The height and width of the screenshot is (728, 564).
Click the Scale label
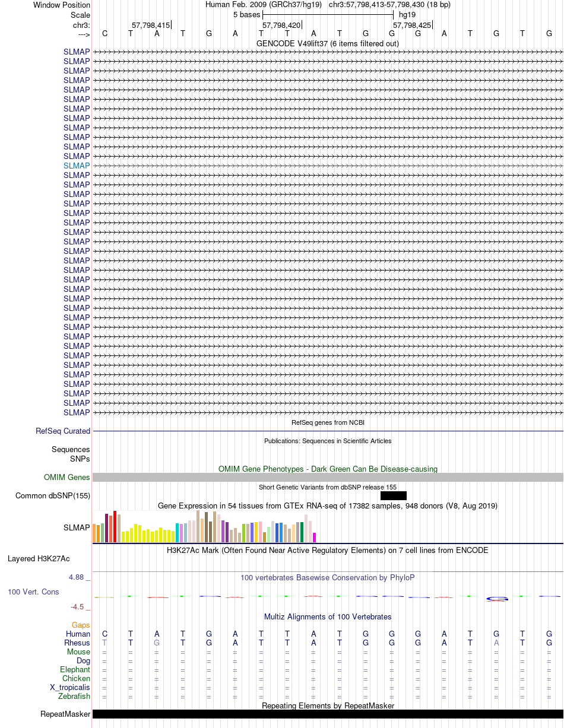(80, 15)
